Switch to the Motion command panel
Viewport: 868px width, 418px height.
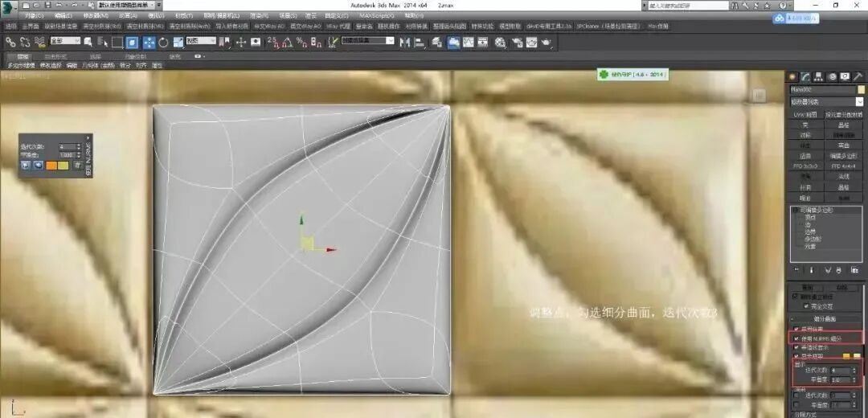(x=832, y=76)
